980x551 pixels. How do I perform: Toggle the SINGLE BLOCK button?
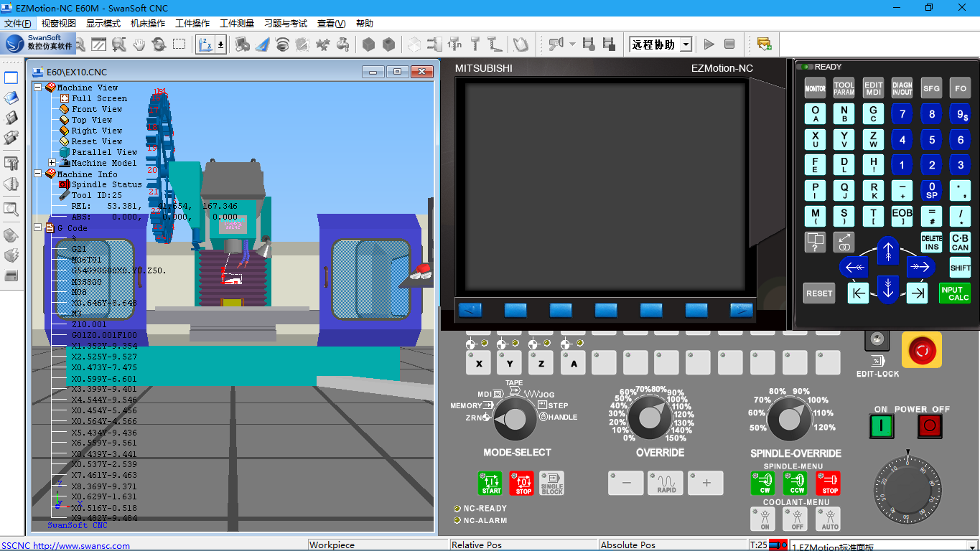pyautogui.click(x=552, y=483)
